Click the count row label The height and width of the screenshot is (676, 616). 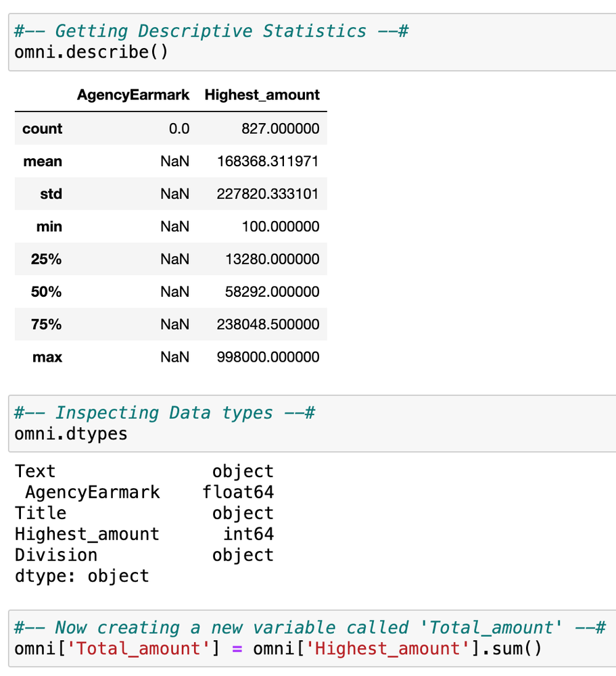[42, 128]
